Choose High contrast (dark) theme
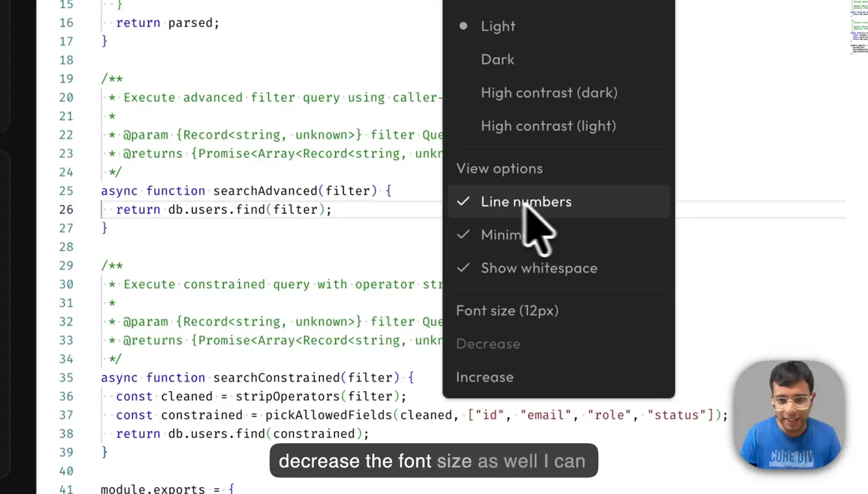 point(549,93)
